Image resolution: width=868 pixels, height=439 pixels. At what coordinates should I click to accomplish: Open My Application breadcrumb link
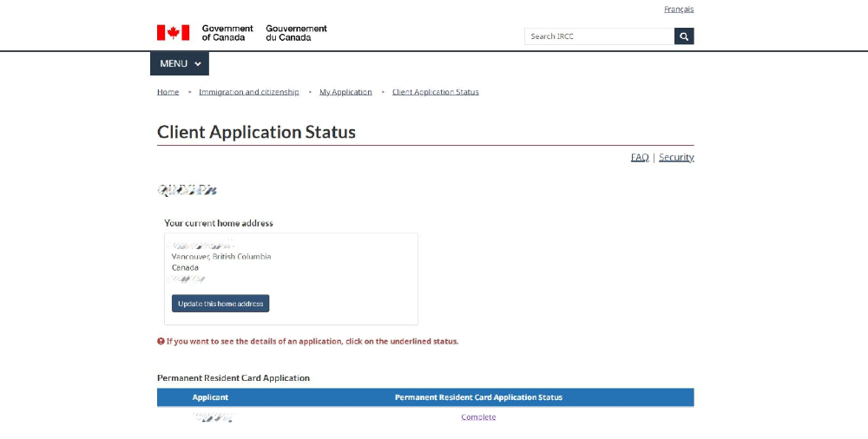[345, 92]
